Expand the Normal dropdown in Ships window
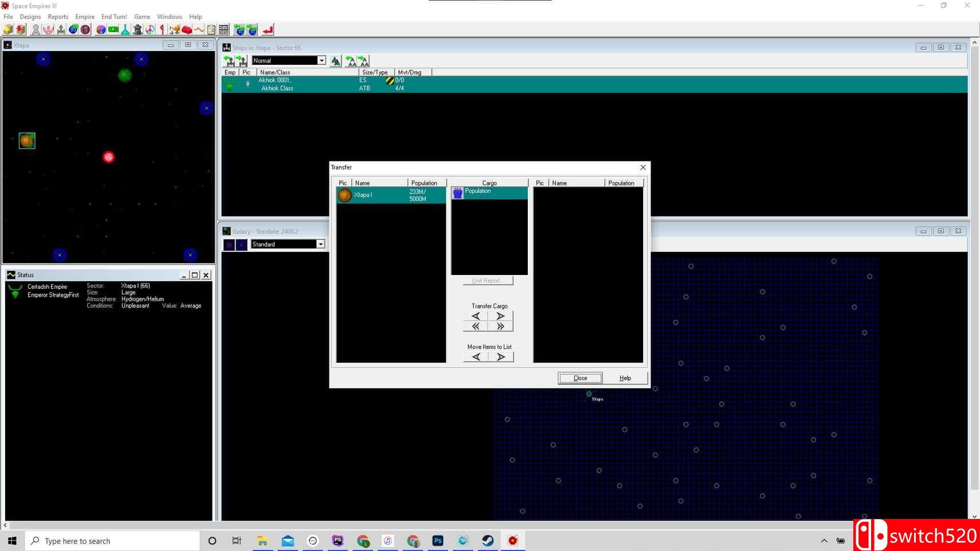This screenshot has height=551, width=980. tap(322, 61)
